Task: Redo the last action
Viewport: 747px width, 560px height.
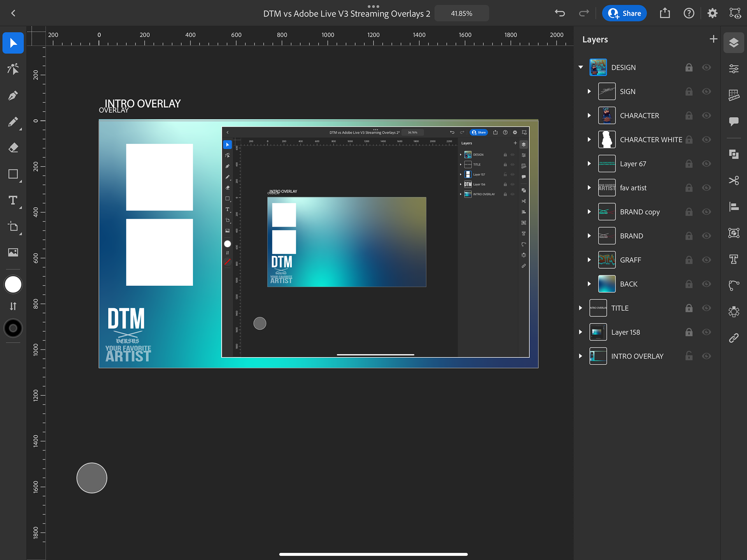Action: click(x=584, y=13)
